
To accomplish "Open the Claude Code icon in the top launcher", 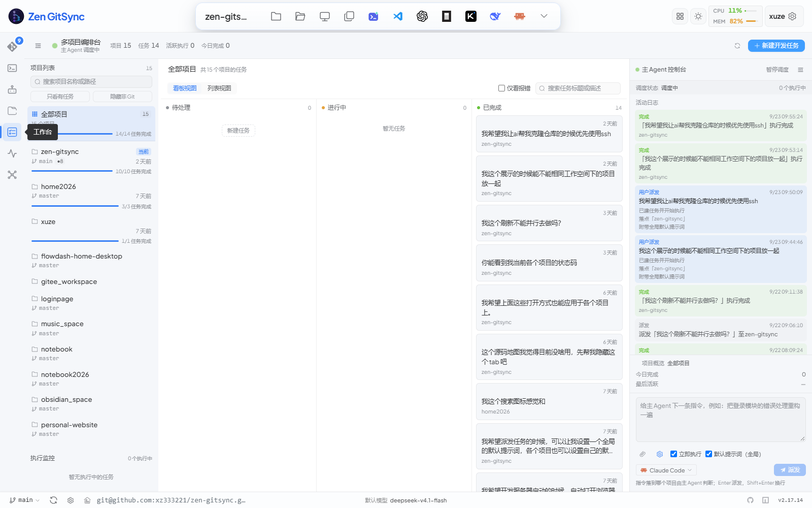I will click(x=520, y=16).
